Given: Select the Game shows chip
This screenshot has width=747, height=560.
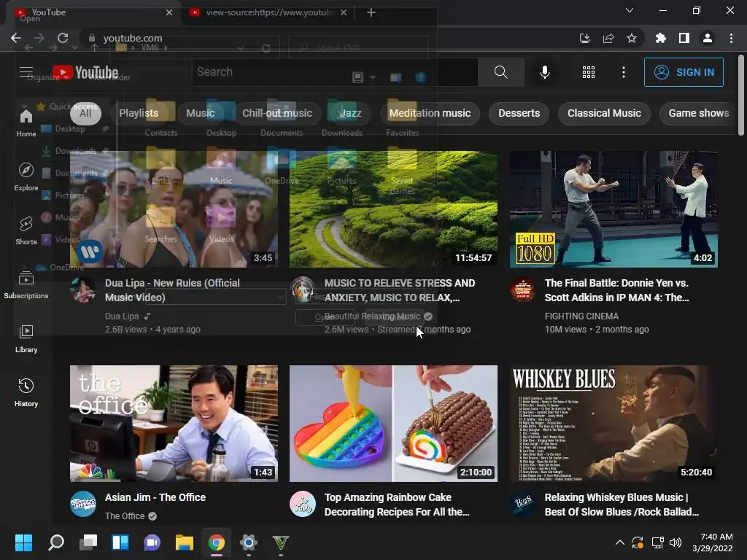Looking at the screenshot, I should coord(698,113).
